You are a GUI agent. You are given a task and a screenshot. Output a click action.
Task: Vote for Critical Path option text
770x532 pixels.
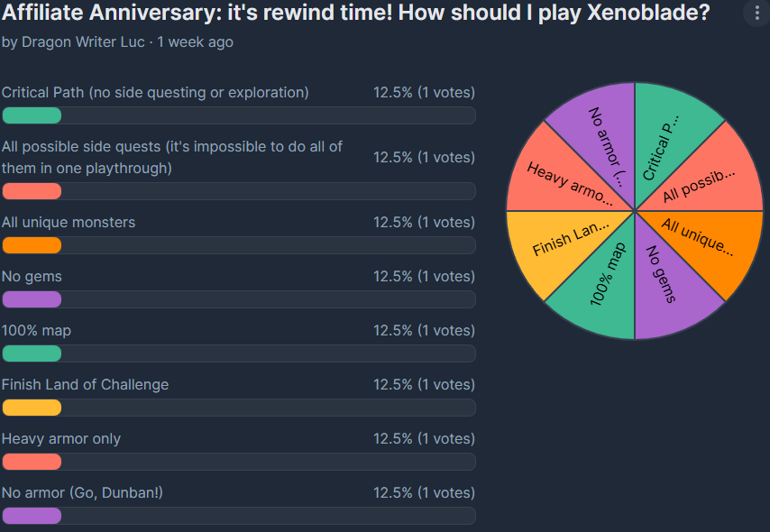click(x=155, y=92)
